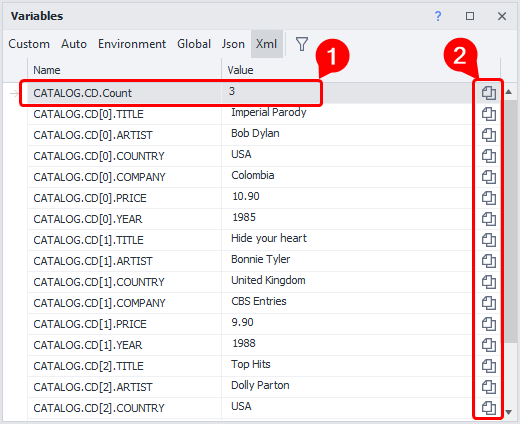
Task: Copy the CATALOG.CD[0].PRICE variable
Action: [489, 198]
